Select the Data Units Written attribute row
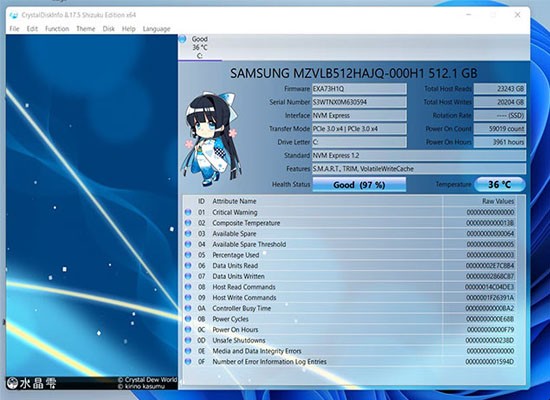Screen dimensions: 550x400 click(350, 276)
